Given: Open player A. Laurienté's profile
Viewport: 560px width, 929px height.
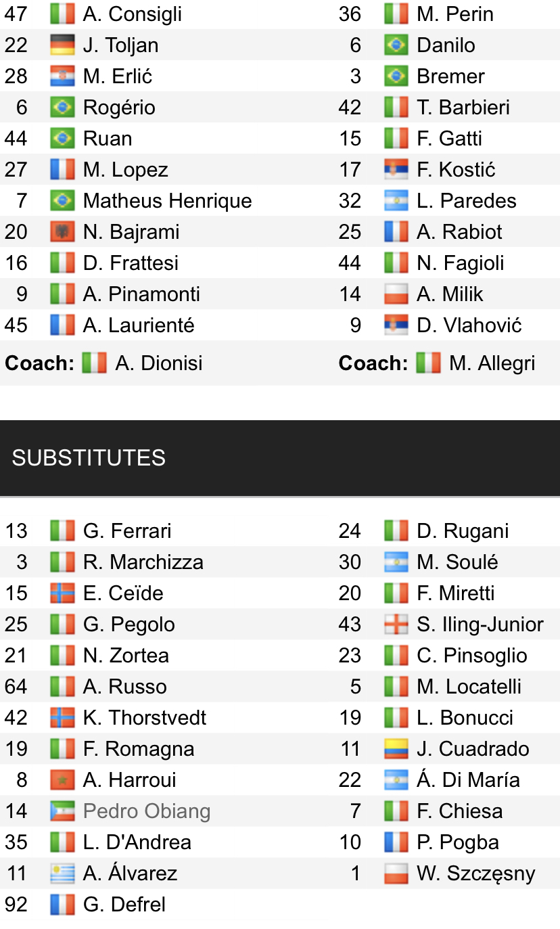Looking at the screenshot, I should pyautogui.click(x=139, y=325).
